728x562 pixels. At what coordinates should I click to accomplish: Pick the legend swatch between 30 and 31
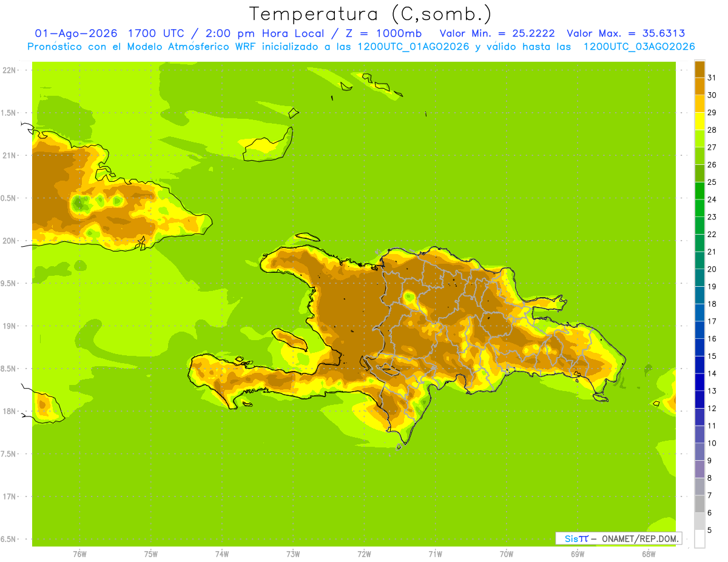699,86
